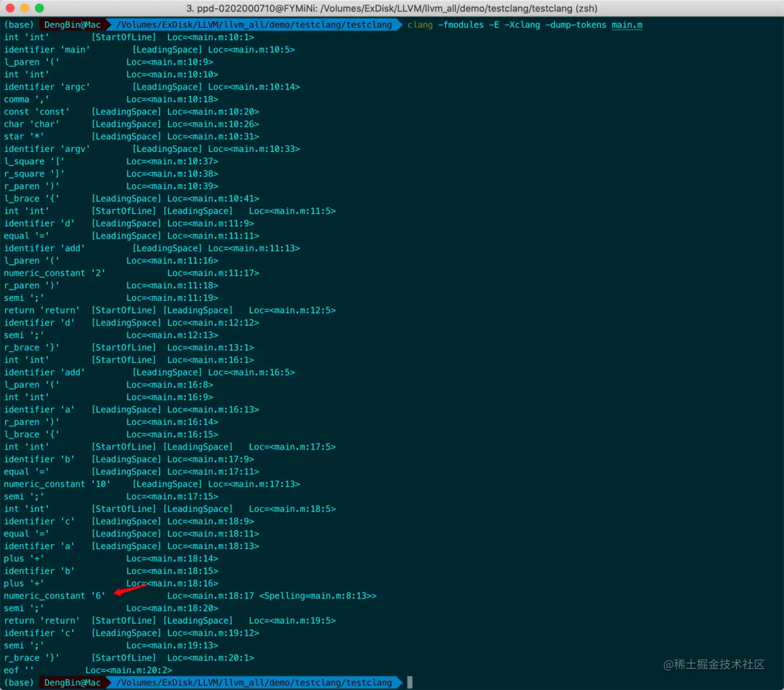
Task: Click the identifier 'd' line at Loc 11:9
Action: click(129, 223)
